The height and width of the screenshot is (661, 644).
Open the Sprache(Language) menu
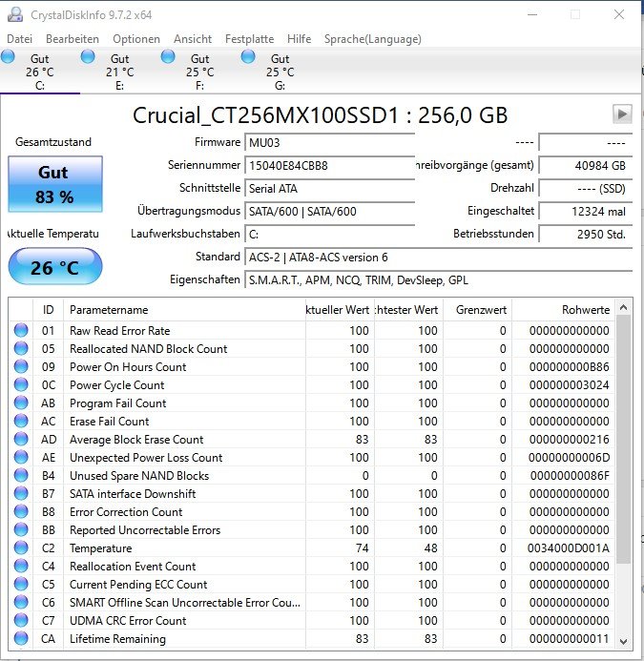373,39
